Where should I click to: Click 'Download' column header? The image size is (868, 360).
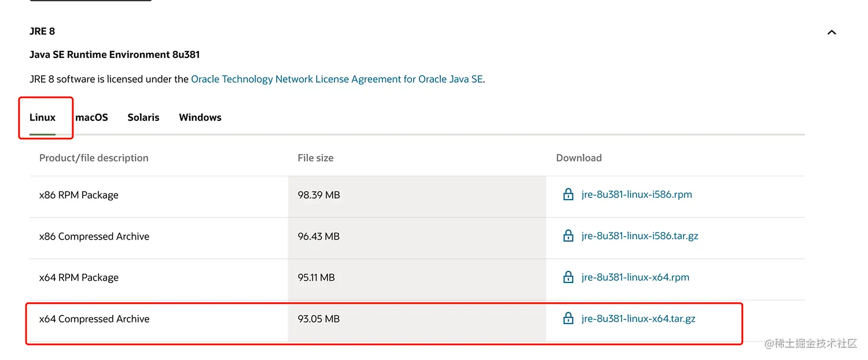coord(579,158)
